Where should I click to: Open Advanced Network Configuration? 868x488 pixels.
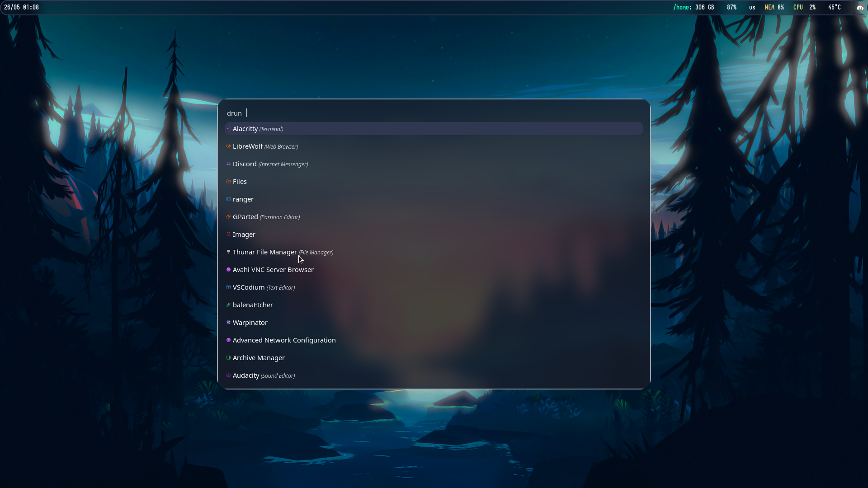pyautogui.click(x=284, y=340)
